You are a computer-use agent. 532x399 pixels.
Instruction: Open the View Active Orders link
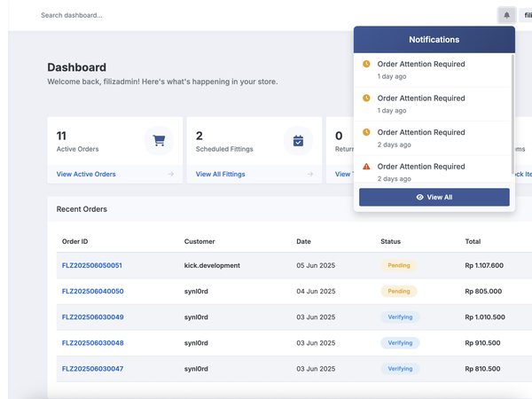tap(86, 174)
